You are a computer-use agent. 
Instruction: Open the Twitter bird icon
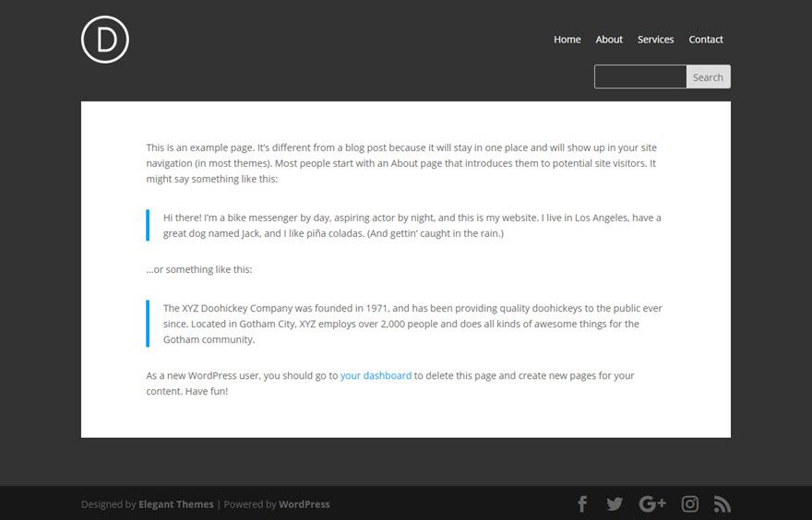(615, 504)
